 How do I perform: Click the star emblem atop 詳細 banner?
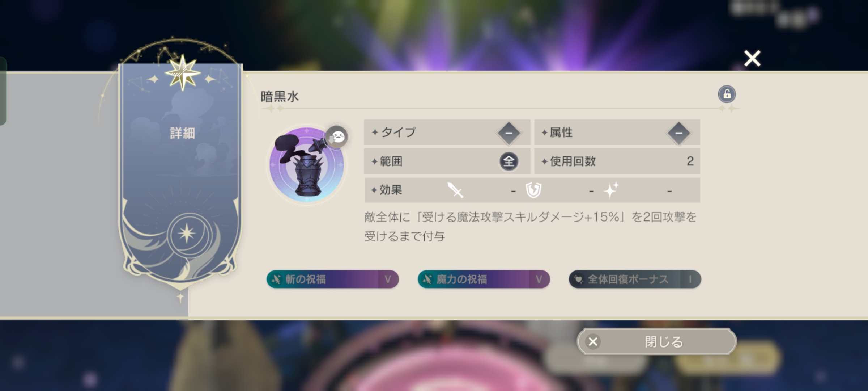[183, 72]
